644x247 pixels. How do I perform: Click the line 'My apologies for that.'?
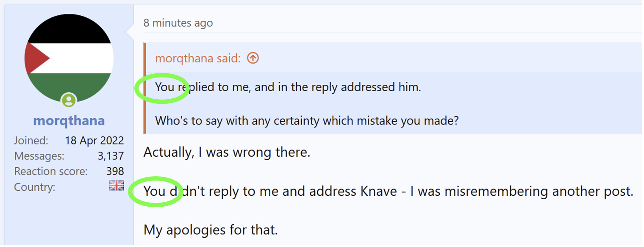pyautogui.click(x=211, y=230)
